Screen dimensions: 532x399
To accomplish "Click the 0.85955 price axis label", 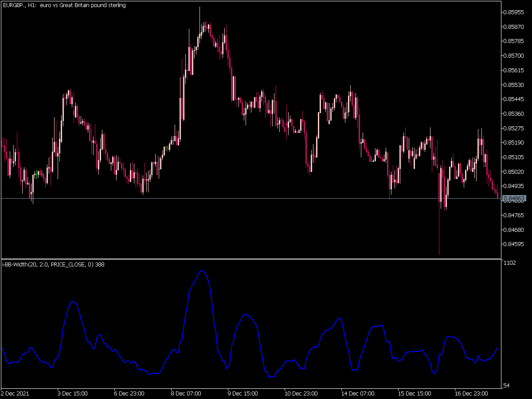I will 515,12.
